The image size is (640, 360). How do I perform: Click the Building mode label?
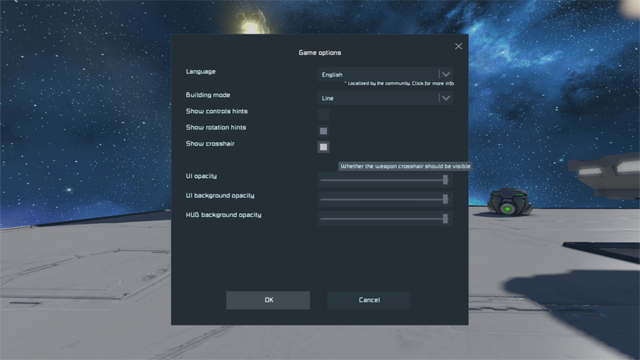pyautogui.click(x=208, y=95)
